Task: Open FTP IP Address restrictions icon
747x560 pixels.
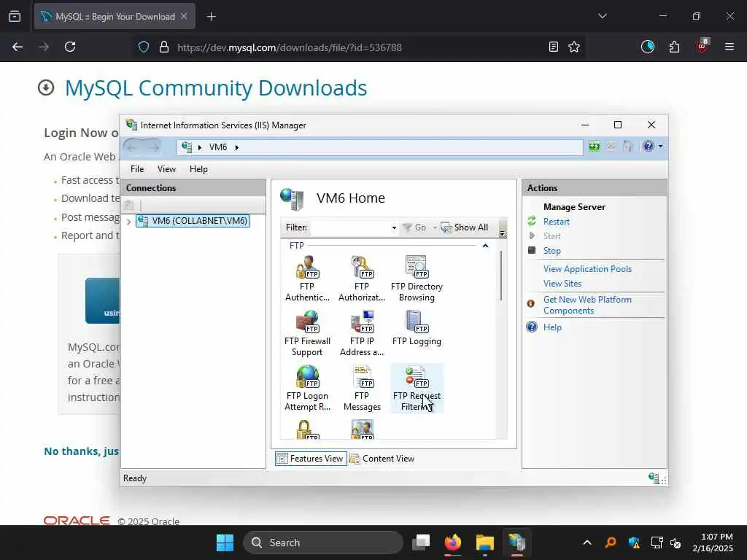Action: pyautogui.click(x=362, y=333)
